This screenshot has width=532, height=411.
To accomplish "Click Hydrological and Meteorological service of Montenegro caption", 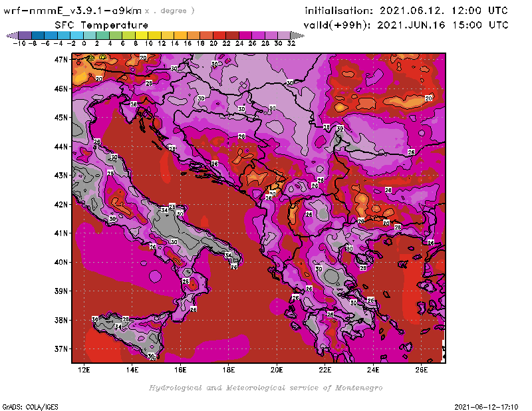I will point(265,388).
